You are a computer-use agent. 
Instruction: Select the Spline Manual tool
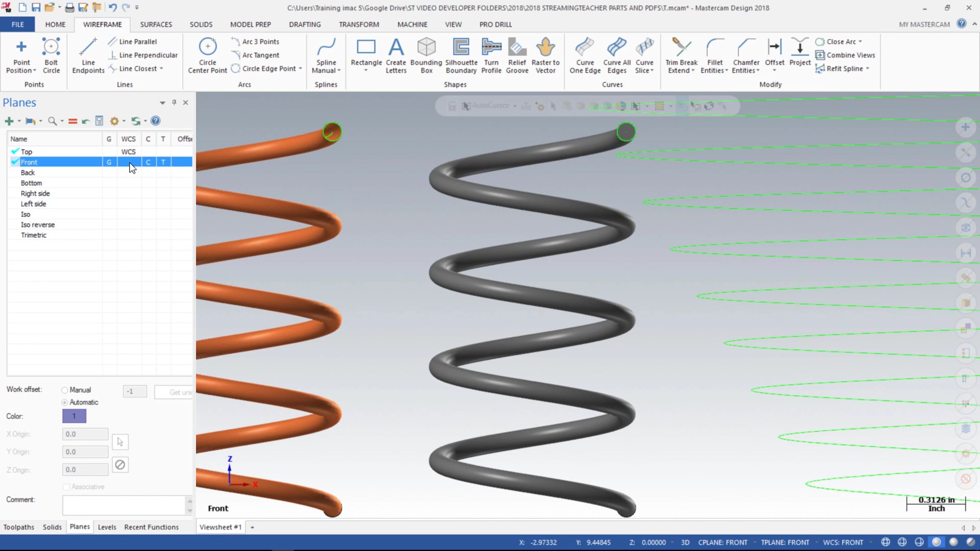(x=326, y=55)
